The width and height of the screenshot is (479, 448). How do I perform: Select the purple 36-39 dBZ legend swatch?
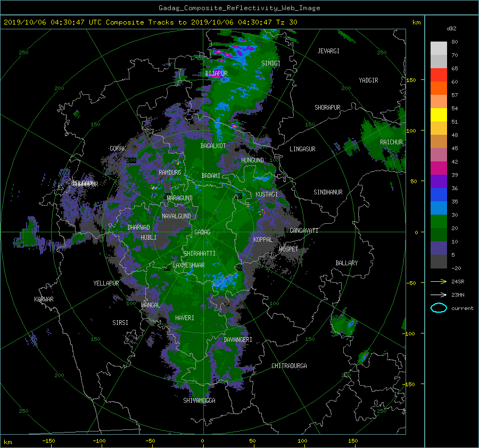click(x=439, y=182)
